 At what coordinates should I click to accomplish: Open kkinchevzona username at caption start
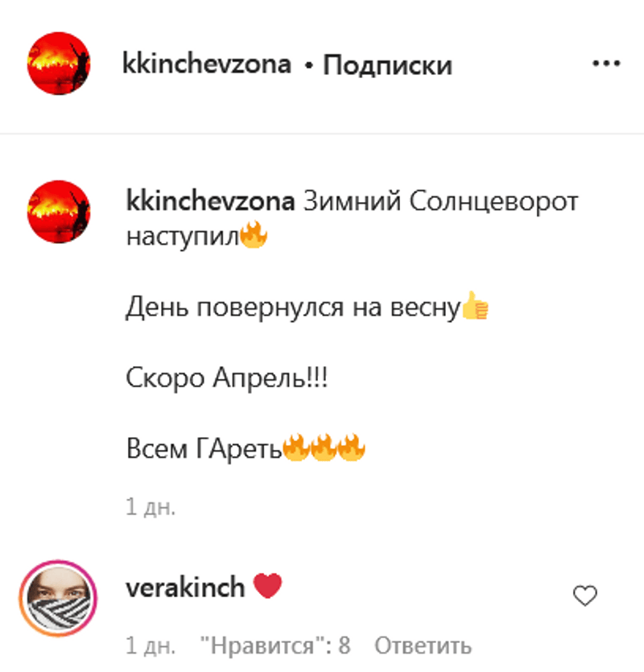point(211,201)
